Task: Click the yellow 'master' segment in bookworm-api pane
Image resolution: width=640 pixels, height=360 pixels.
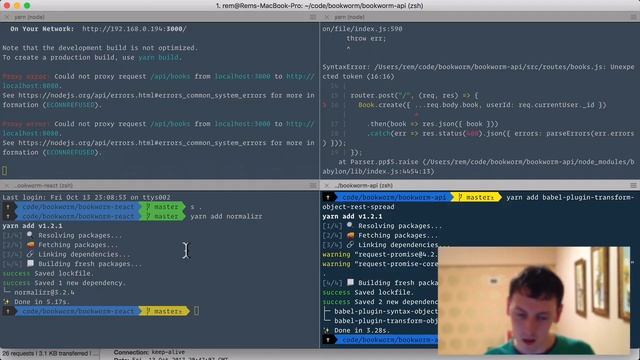Action: 476,198
